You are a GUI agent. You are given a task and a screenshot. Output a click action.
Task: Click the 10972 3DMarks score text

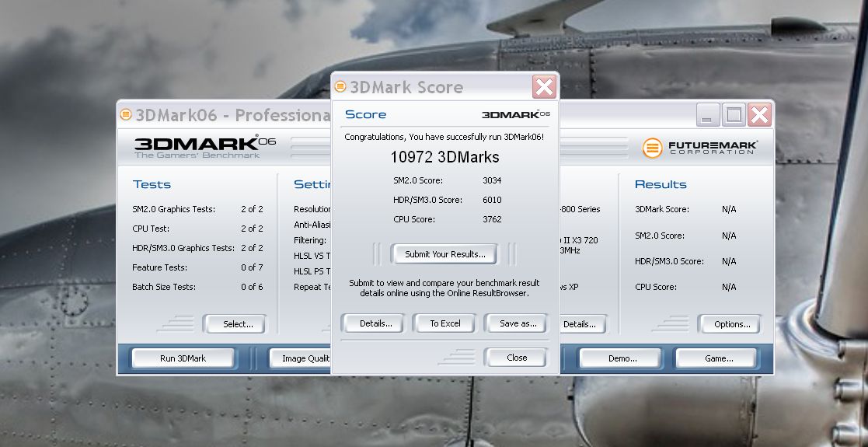pyautogui.click(x=445, y=157)
